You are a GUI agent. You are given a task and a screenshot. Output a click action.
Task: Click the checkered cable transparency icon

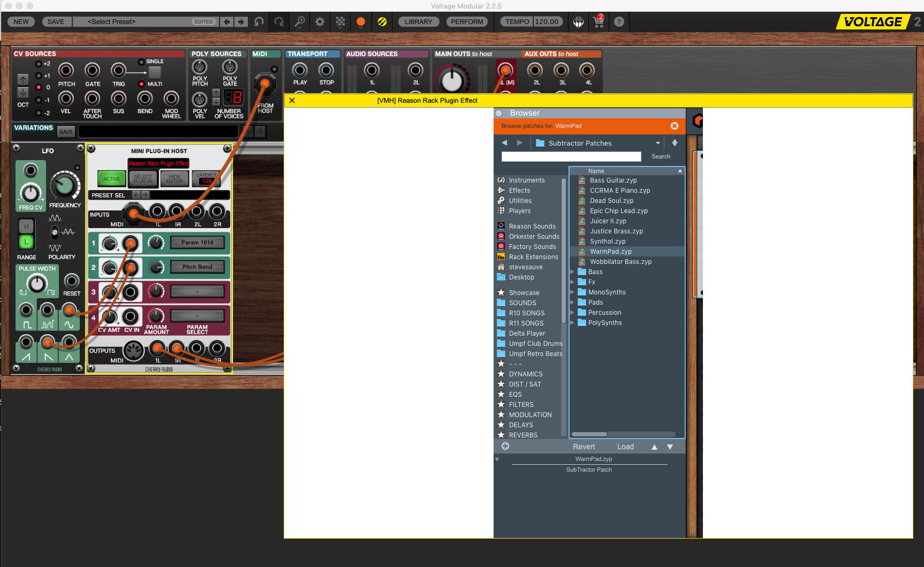340,22
